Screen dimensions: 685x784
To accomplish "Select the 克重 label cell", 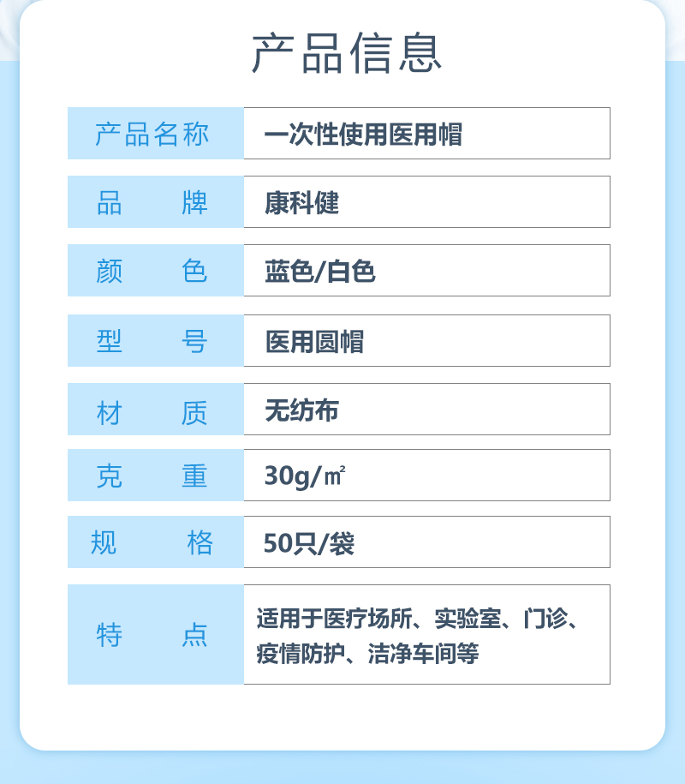I will pyautogui.click(x=155, y=476).
